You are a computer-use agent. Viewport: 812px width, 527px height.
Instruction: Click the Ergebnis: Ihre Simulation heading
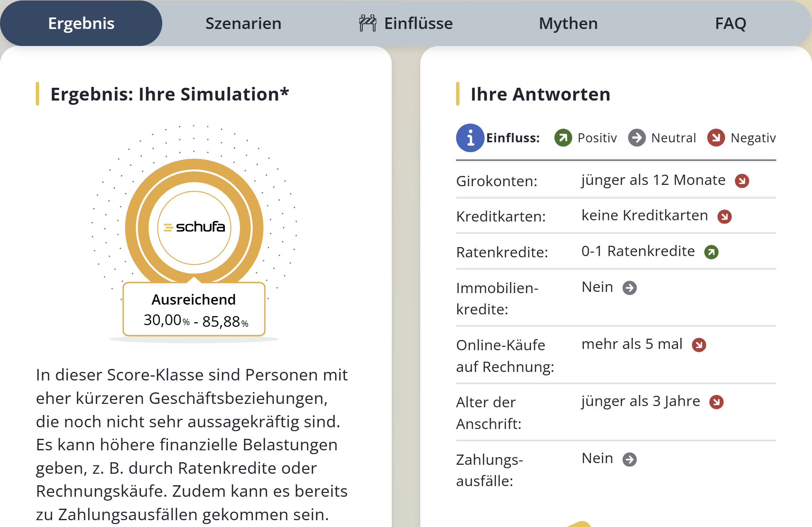click(x=169, y=94)
